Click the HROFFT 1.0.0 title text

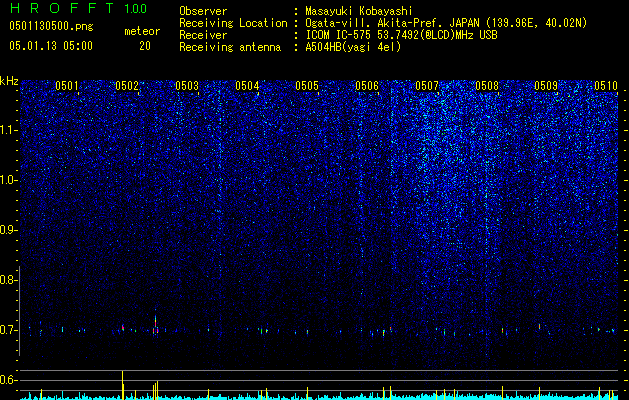click(x=79, y=8)
